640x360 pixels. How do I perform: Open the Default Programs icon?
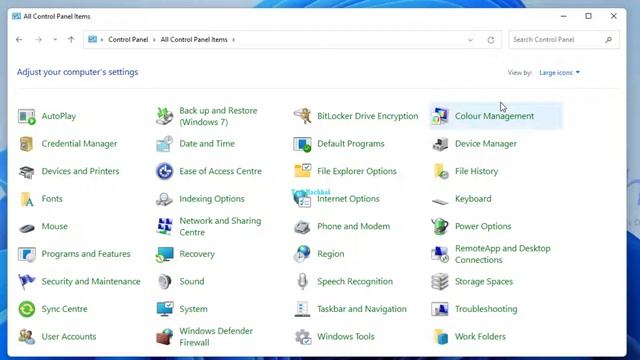[x=302, y=144]
